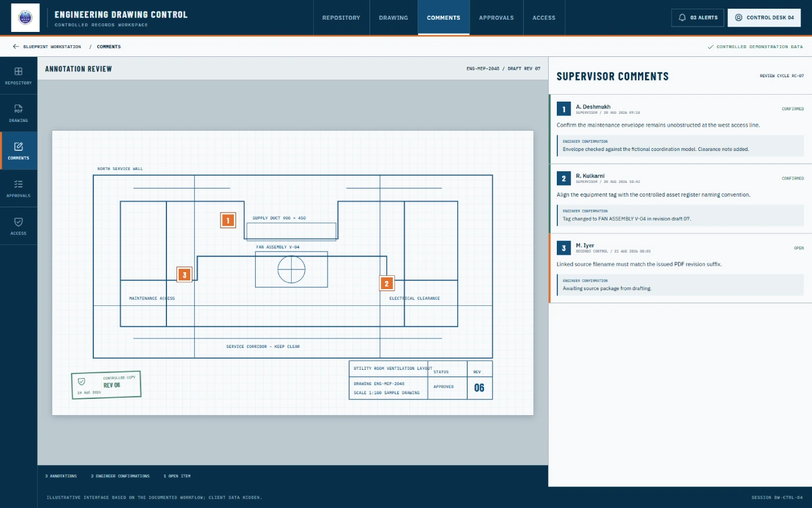Click the Control Desk 04 user icon
Screen dimensions: 812x508
[x=738, y=17]
